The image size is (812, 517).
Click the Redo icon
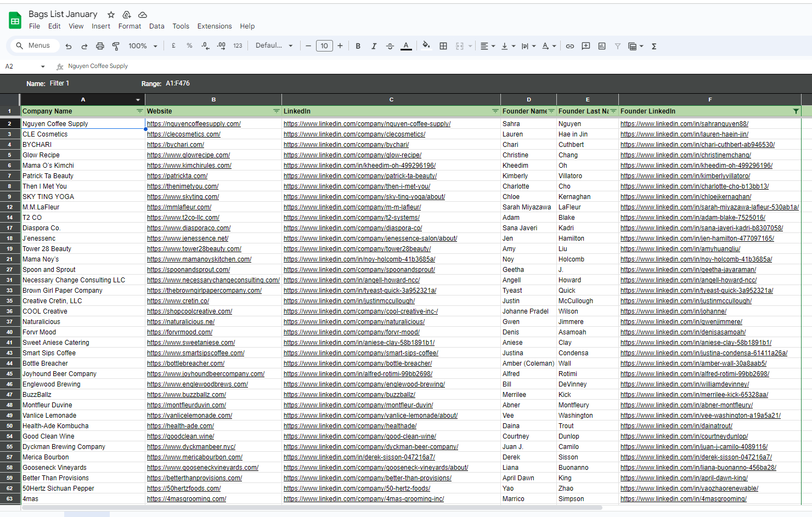coord(84,46)
